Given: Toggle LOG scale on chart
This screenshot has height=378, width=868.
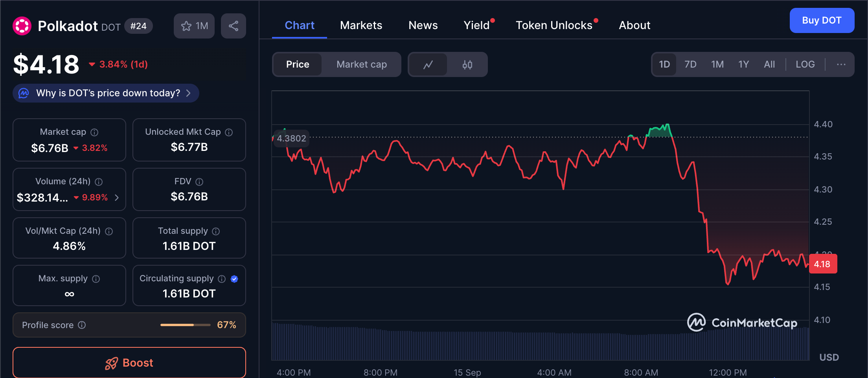Looking at the screenshot, I should (805, 64).
